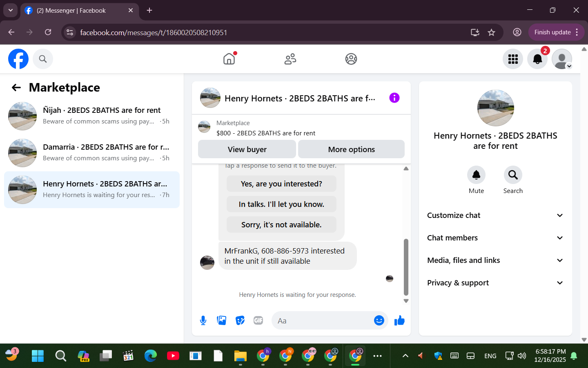Click the Finish update button
This screenshot has width=588, height=368.
(x=552, y=32)
